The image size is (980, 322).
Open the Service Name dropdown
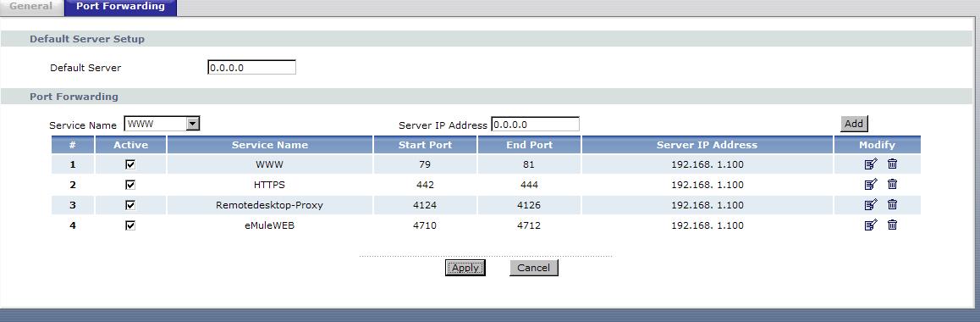coord(162,124)
